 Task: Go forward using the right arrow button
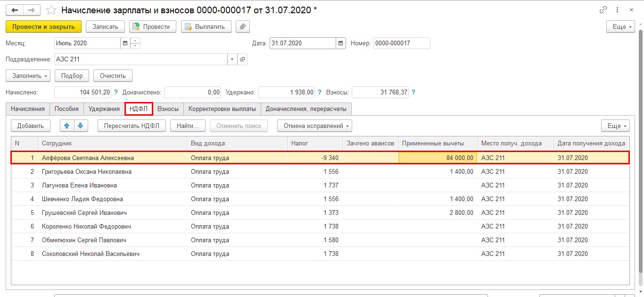[x=32, y=10]
